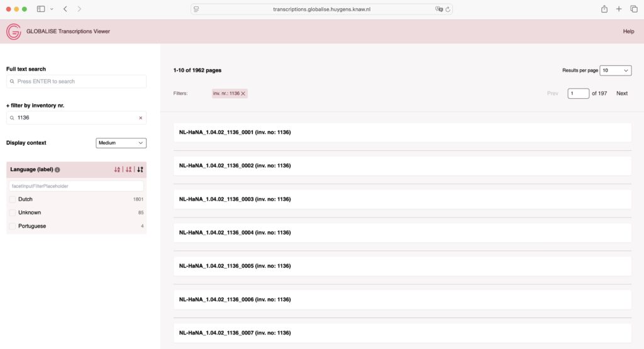Screen dimensions: 644x349
Task: Focus the address bar URL field
Action: point(321,9)
